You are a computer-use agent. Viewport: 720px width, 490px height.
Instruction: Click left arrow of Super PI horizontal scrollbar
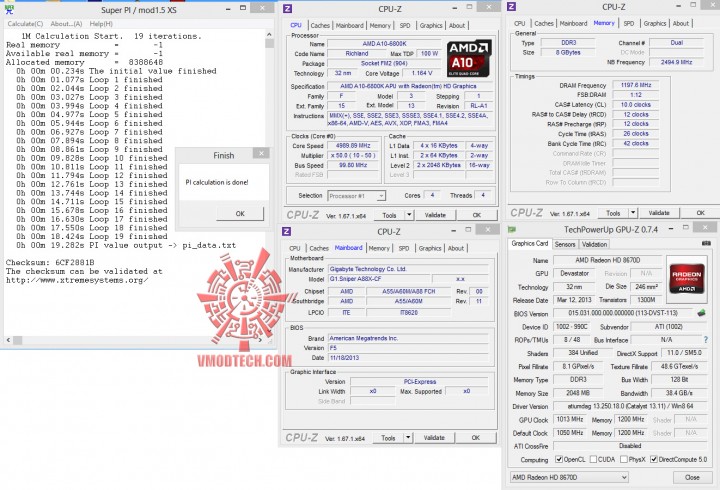coord(8,340)
